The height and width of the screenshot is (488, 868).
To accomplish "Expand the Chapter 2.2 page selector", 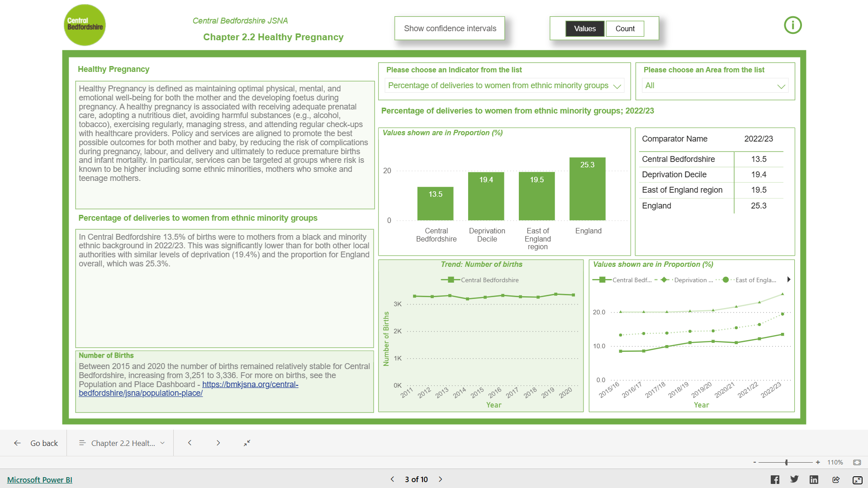I will [x=121, y=443].
